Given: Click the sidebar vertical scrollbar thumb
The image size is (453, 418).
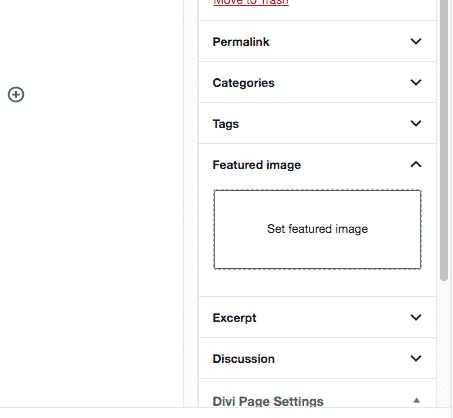Looking at the screenshot, I should 444,140.
